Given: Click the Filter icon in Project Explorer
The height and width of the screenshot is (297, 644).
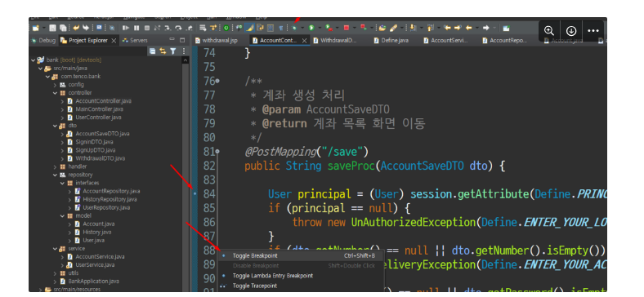Looking at the screenshot, I should point(173,51).
